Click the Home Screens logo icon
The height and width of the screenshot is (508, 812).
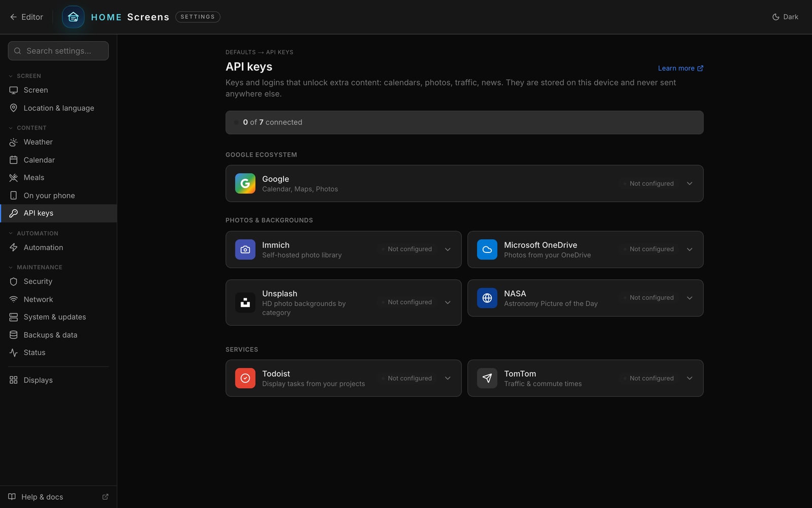click(73, 17)
